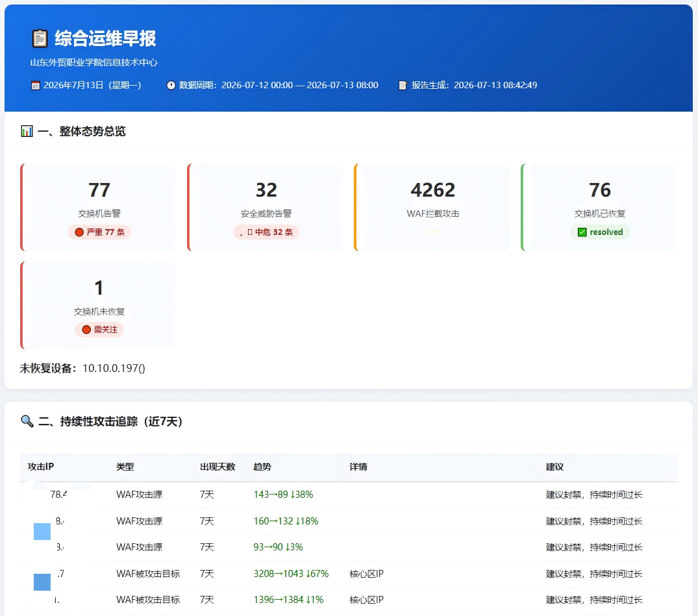Click 7天 in the 143→89 row

[207, 495]
